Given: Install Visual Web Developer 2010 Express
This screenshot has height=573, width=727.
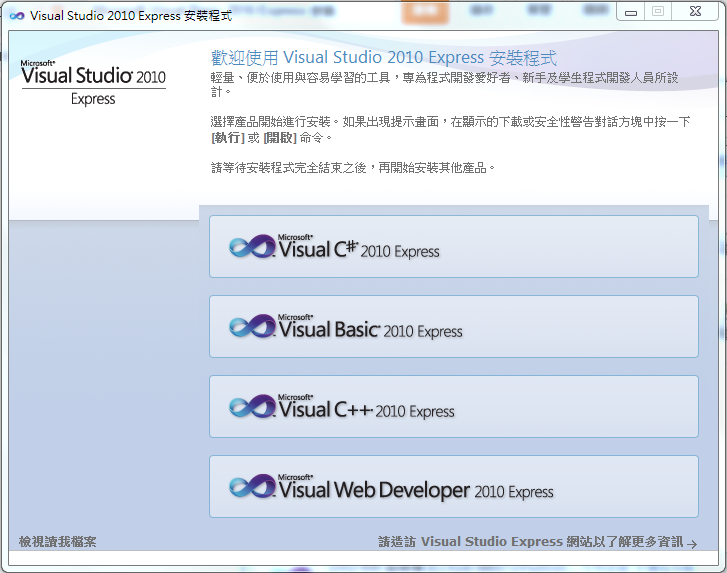Looking at the screenshot, I should [453, 486].
